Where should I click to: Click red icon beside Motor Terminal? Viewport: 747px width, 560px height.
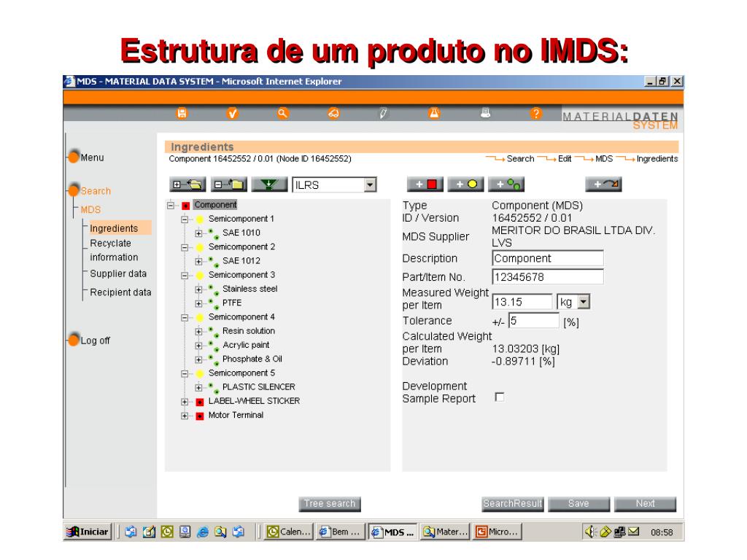click(x=200, y=416)
